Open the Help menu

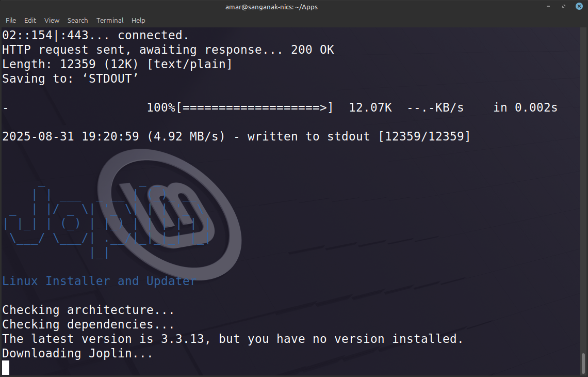click(x=138, y=20)
